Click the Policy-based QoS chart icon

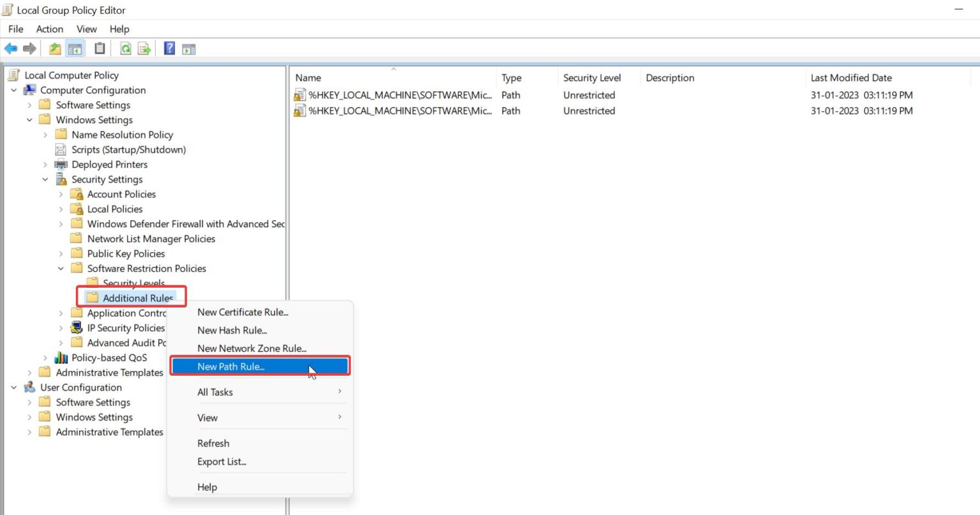pyautogui.click(x=61, y=357)
